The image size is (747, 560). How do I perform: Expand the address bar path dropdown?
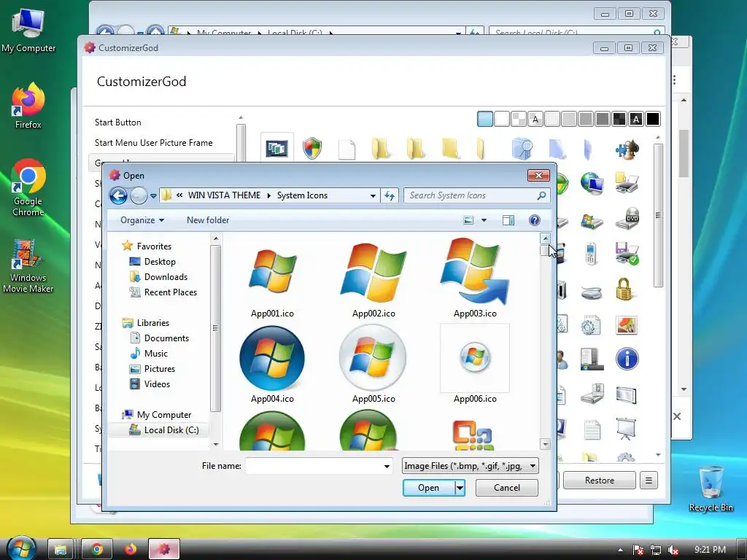pyautogui.click(x=373, y=195)
